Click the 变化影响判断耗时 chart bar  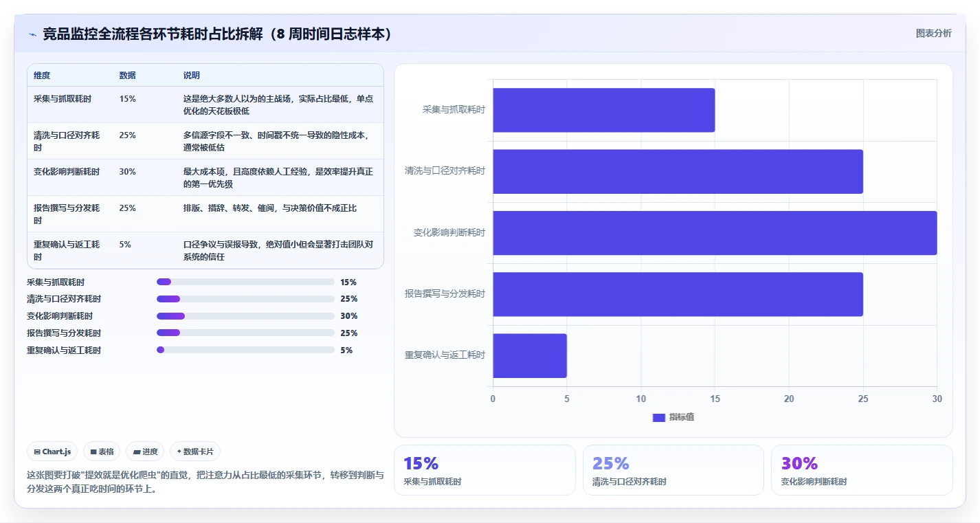[x=715, y=233]
